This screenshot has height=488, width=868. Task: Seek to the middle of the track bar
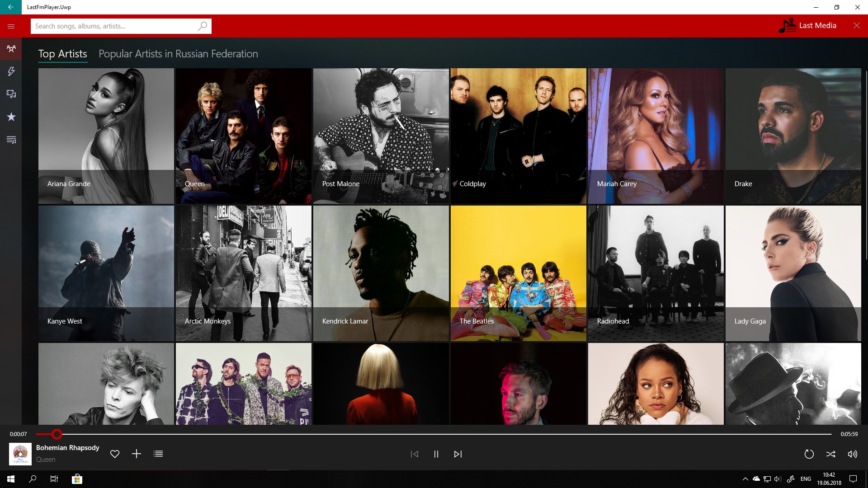coord(434,434)
